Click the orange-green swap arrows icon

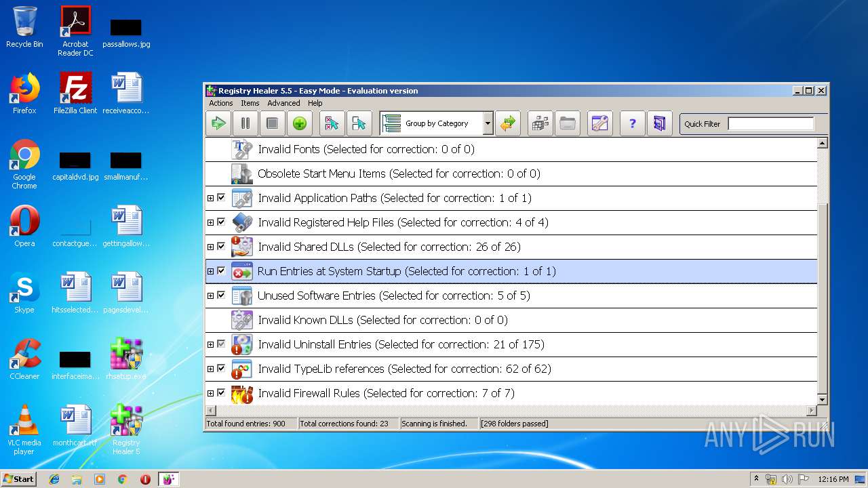tap(507, 123)
